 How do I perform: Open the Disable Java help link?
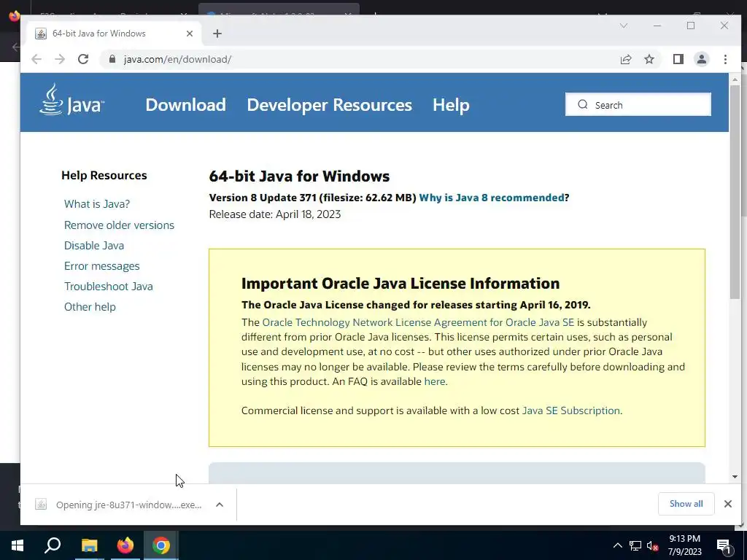(94, 245)
